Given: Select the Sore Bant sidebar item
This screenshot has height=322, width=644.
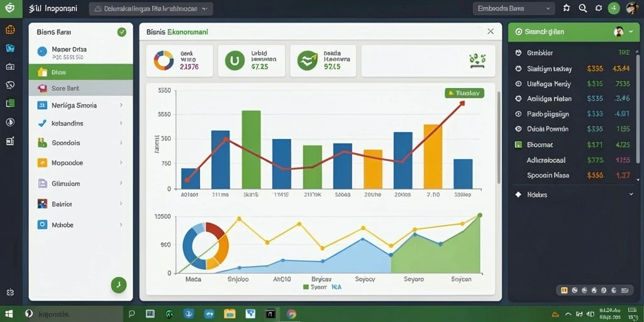Looking at the screenshot, I should [81, 88].
